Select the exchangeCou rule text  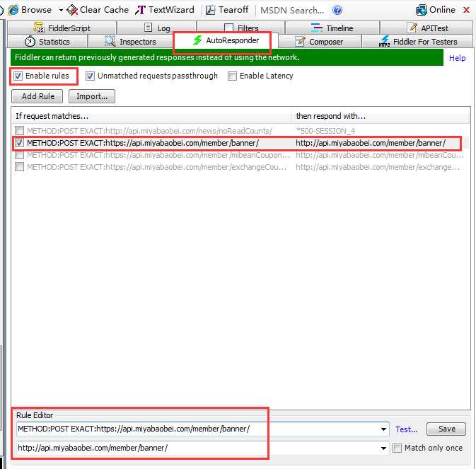point(156,167)
